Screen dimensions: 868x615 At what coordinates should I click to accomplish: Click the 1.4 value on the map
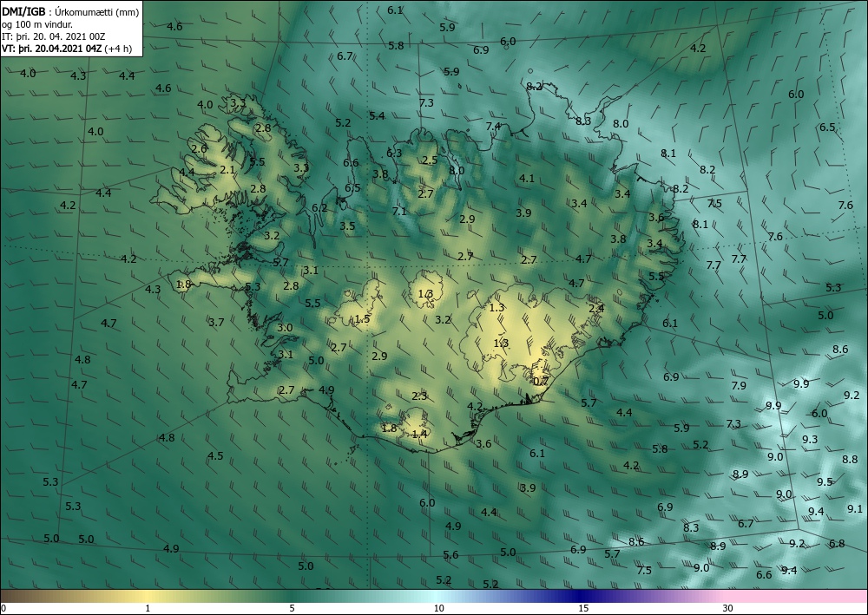[419, 435]
